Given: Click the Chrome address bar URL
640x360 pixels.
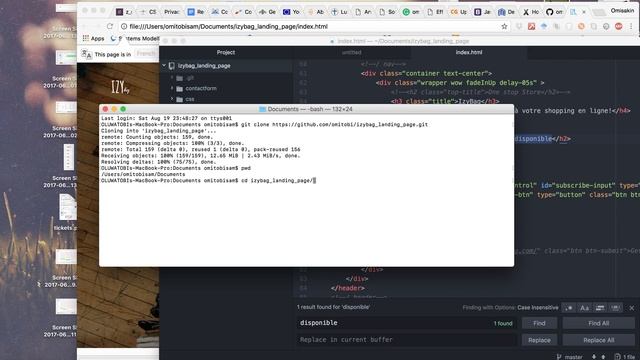Looking at the screenshot, I should [x=229, y=26].
